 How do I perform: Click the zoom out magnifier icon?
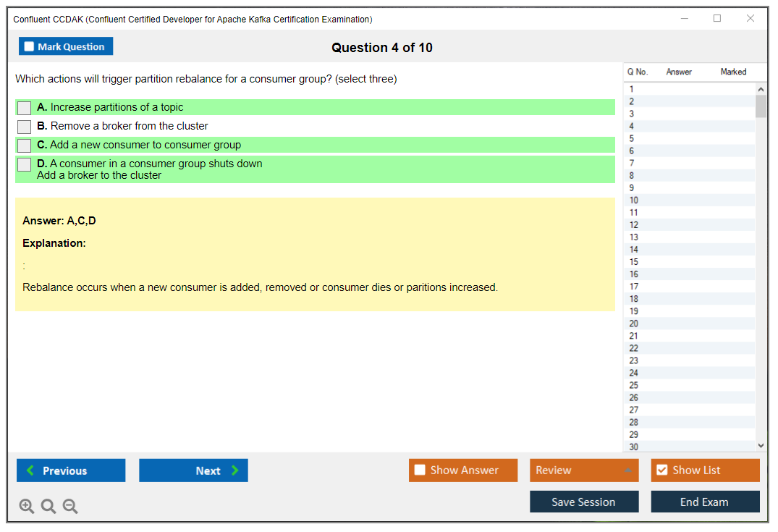click(70, 507)
